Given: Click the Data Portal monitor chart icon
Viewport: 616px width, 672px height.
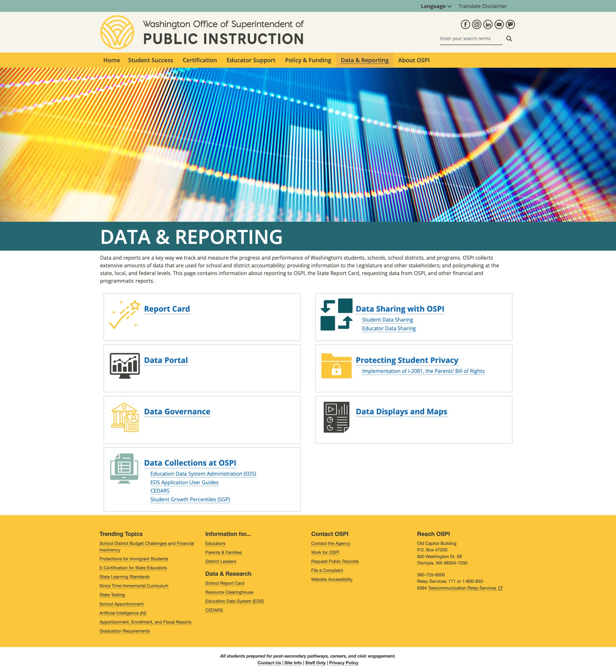Looking at the screenshot, I should pyautogui.click(x=125, y=366).
